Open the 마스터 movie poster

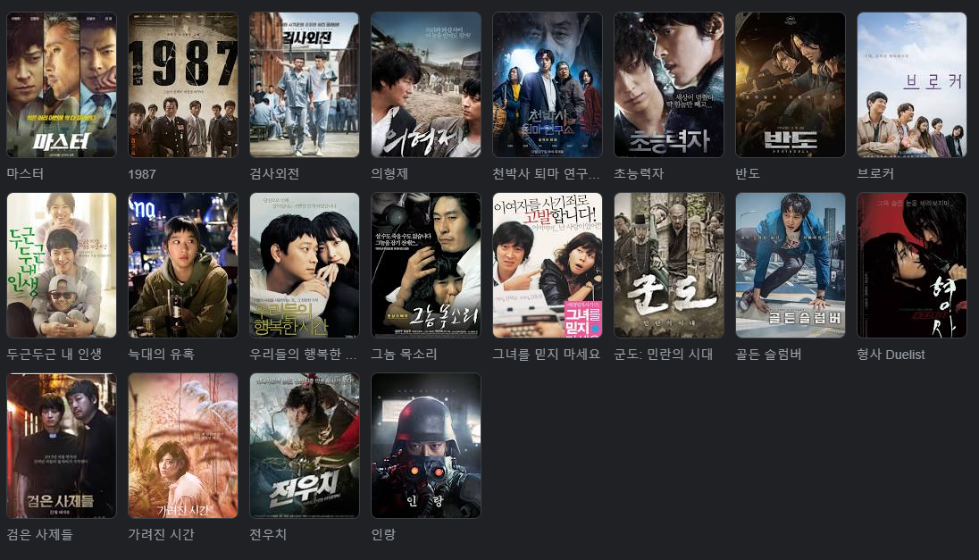pos(61,85)
